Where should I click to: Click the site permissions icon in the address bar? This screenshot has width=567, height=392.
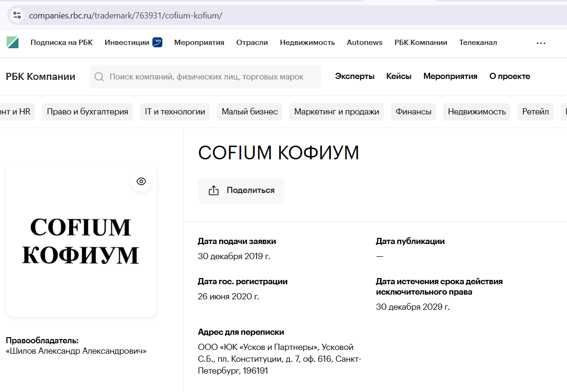pos(17,15)
